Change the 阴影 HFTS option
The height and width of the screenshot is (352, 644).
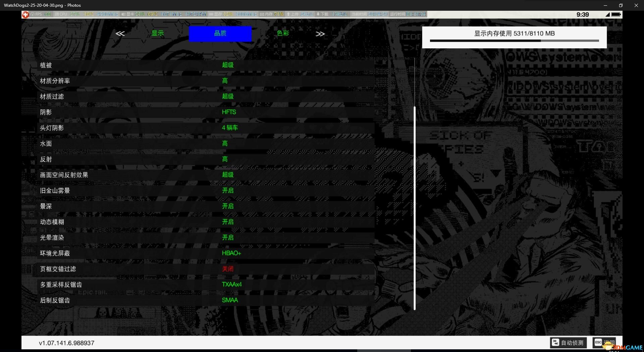point(229,112)
